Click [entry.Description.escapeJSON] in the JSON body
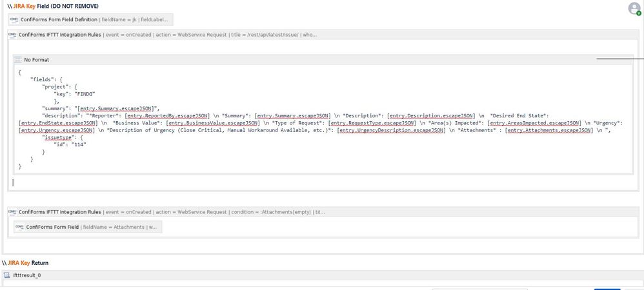The height and width of the screenshot is (290, 644). tap(431, 115)
